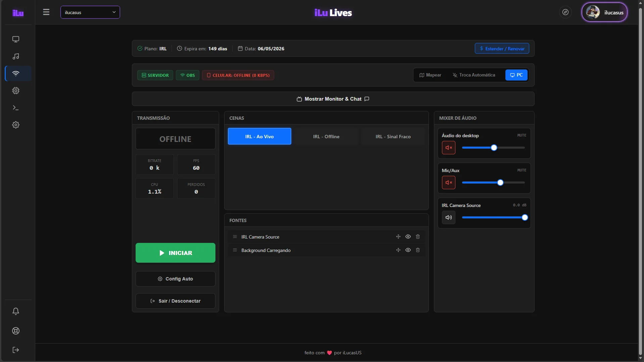Screen dimensions: 644x362
Task: Open Config Auto
Action: pyautogui.click(x=176, y=279)
